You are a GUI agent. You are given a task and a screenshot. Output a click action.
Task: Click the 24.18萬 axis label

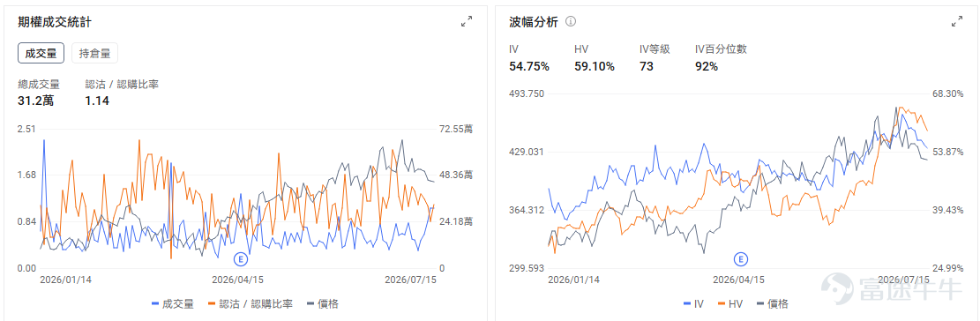pos(456,221)
